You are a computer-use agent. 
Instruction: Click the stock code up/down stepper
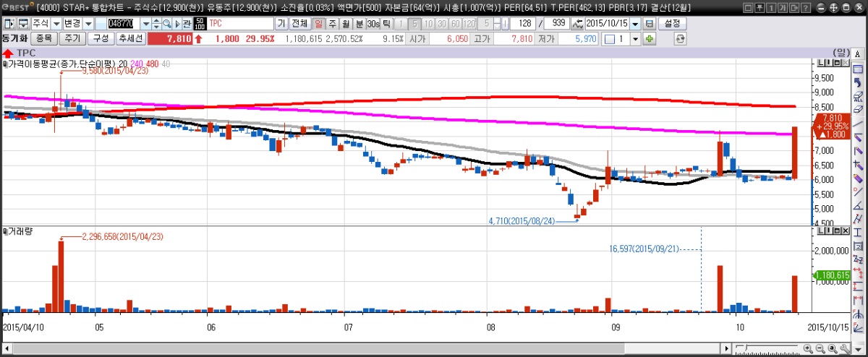click(156, 24)
